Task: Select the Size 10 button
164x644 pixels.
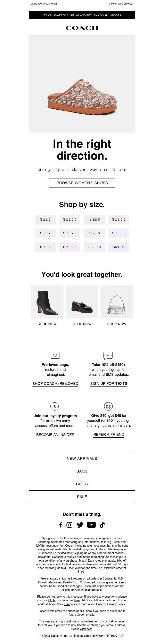Action: coord(94,247)
